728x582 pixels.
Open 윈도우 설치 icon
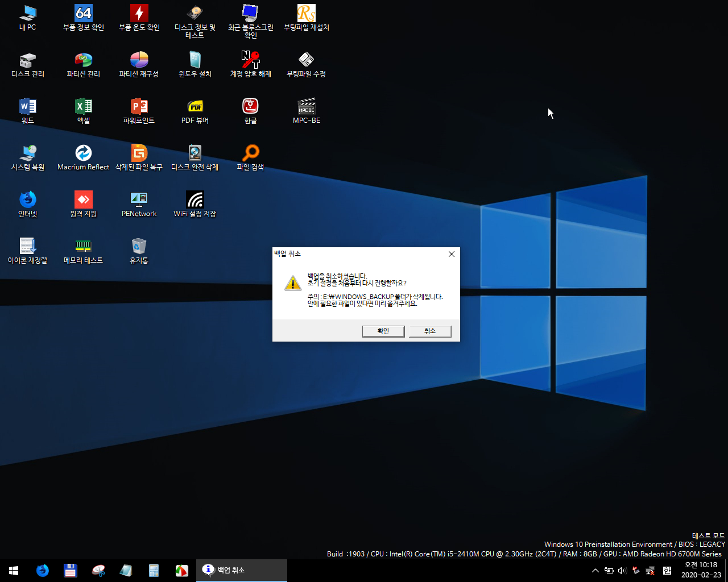click(x=195, y=65)
